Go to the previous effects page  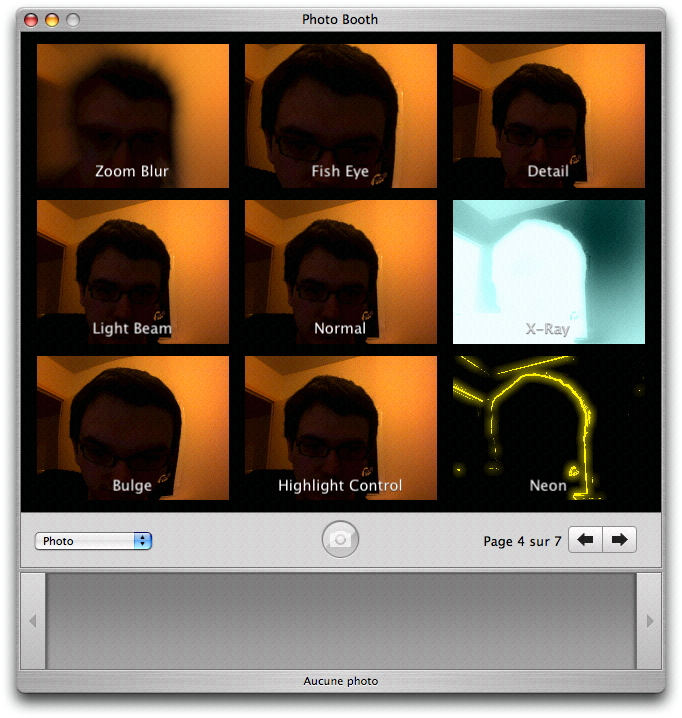coord(585,540)
